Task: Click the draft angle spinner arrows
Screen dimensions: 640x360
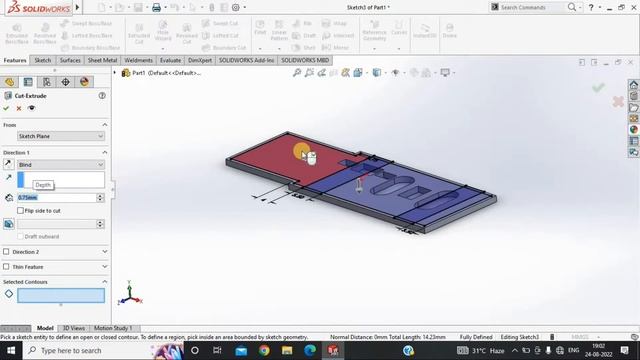Action: tap(100, 224)
